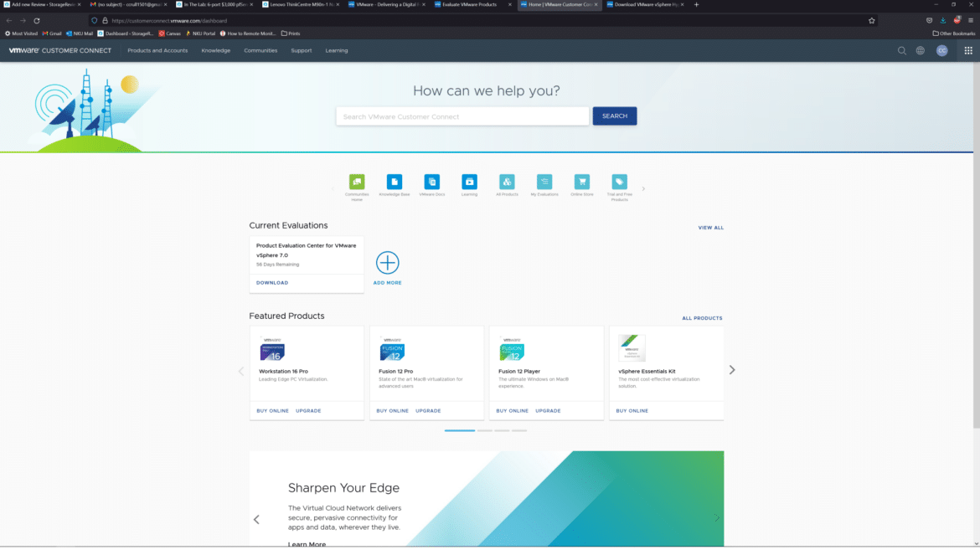Click BUY ONLINE for Fusion 12 Player
The width and height of the screenshot is (980, 555).
[x=513, y=411]
